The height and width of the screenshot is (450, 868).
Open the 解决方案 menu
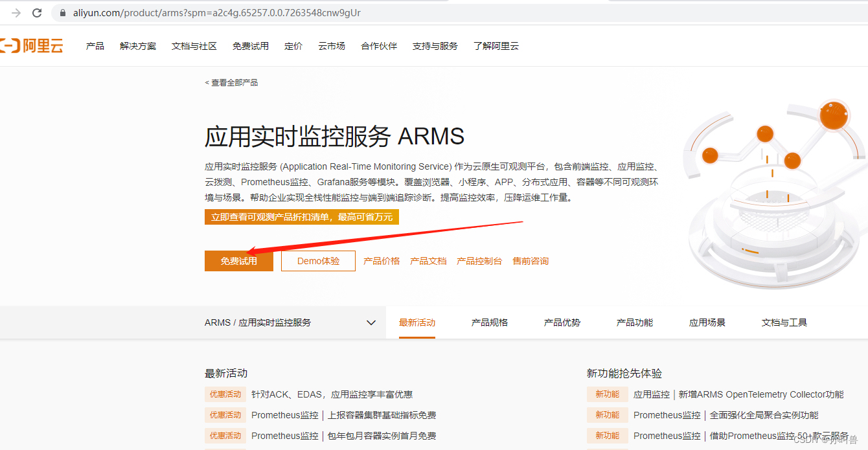coord(138,46)
